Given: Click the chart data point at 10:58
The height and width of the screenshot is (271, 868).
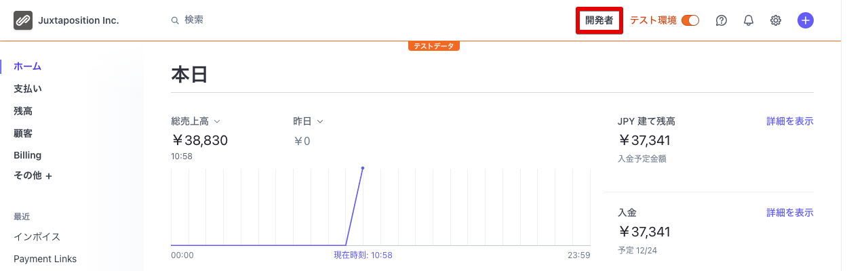Looking at the screenshot, I should pos(363,167).
